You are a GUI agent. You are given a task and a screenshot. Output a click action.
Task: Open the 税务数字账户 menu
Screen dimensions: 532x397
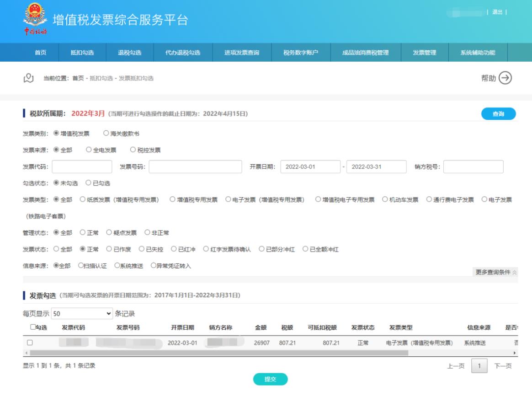[x=301, y=53]
